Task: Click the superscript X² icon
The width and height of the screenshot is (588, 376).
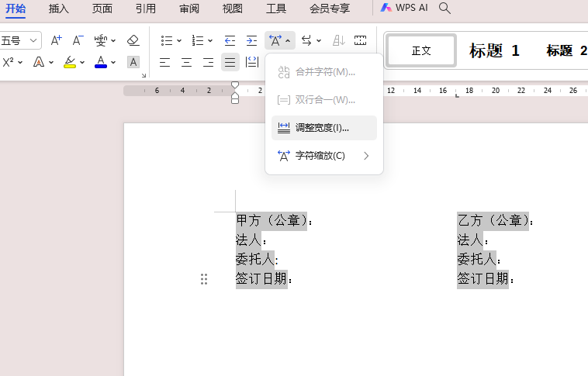Action: [9, 62]
